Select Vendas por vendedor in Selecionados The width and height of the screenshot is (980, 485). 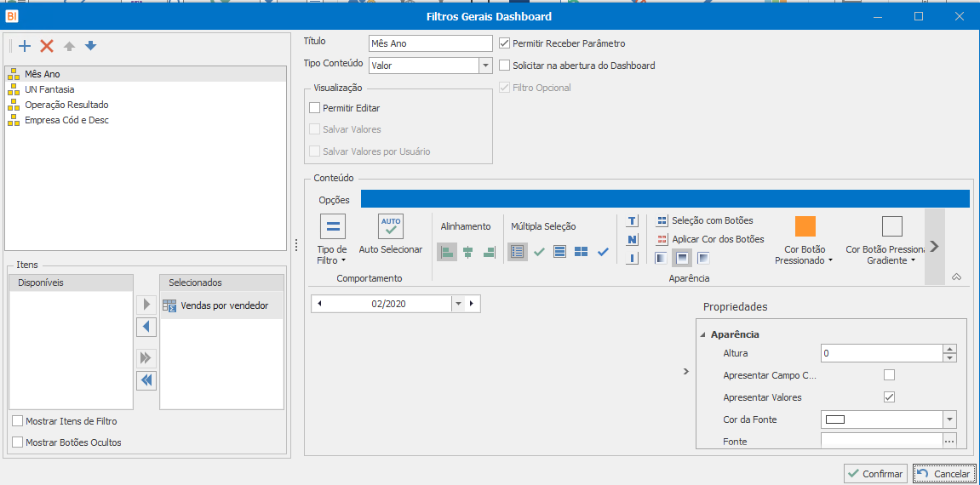[222, 305]
